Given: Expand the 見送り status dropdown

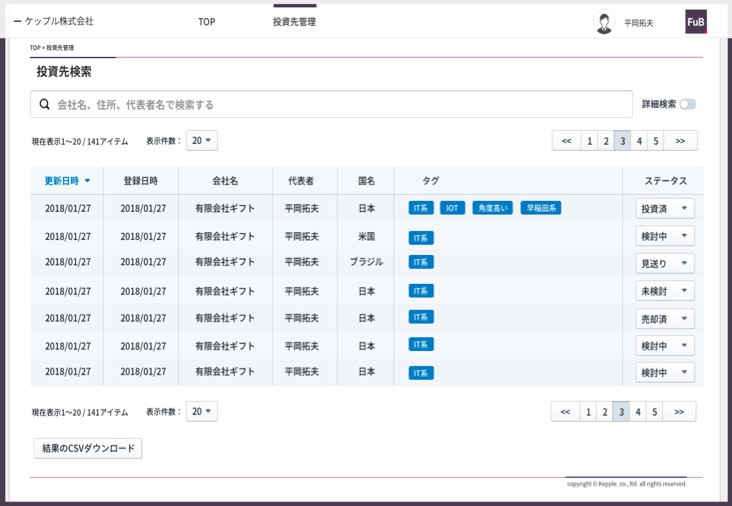Looking at the screenshot, I should 665,263.
